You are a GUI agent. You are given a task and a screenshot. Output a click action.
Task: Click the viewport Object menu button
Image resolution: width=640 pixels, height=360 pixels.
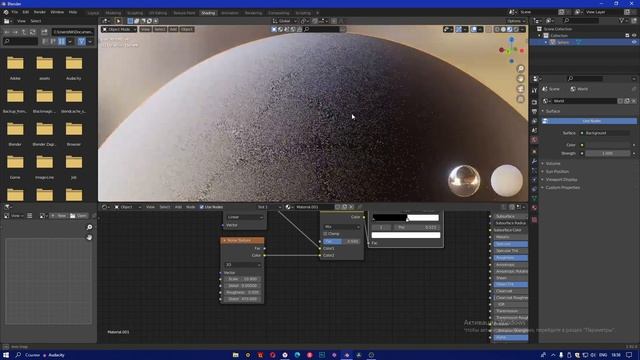[187, 29]
